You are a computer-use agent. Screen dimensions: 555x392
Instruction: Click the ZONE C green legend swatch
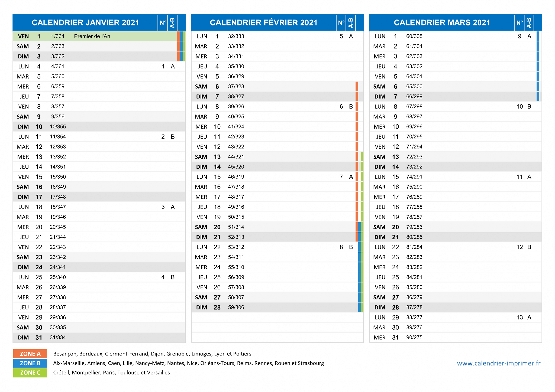point(30,373)
